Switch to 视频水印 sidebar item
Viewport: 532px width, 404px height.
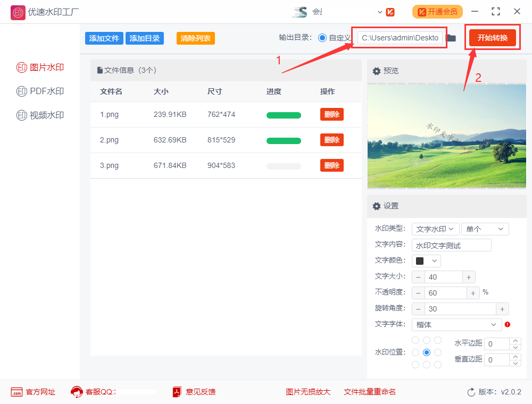pyautogui.click(x=40, y=115)
